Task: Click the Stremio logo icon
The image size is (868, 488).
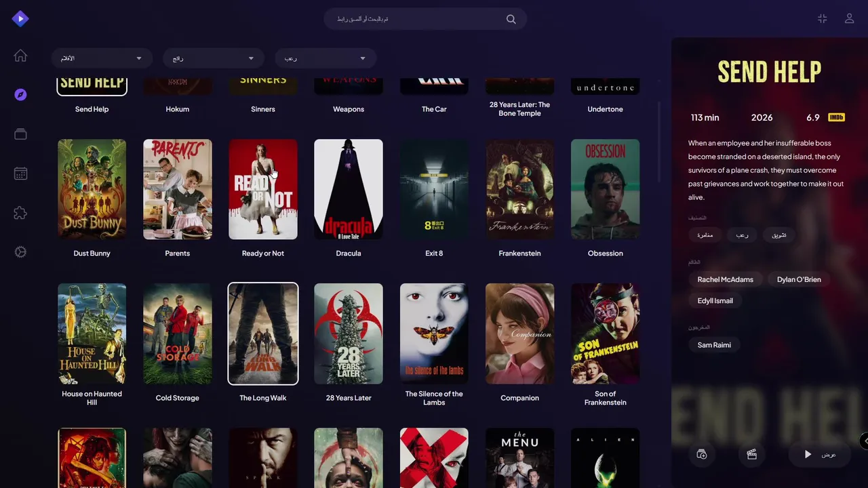Action: click(20, 19)
